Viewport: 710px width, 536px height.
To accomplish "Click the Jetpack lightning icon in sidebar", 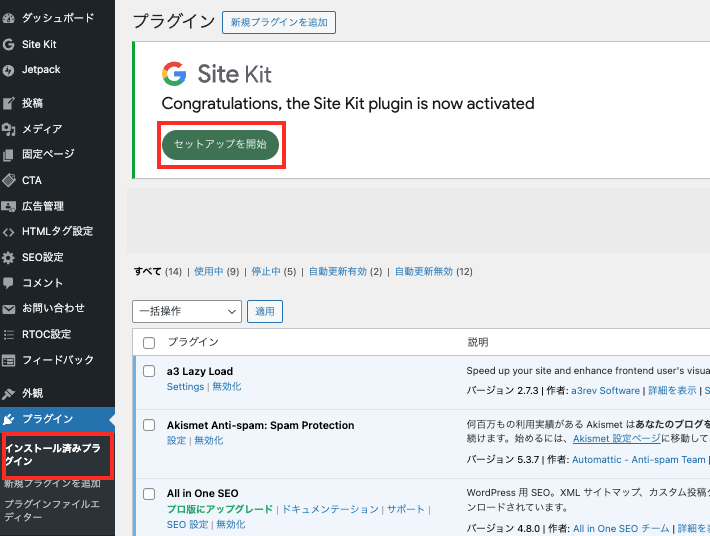I will tap(8, 70).
